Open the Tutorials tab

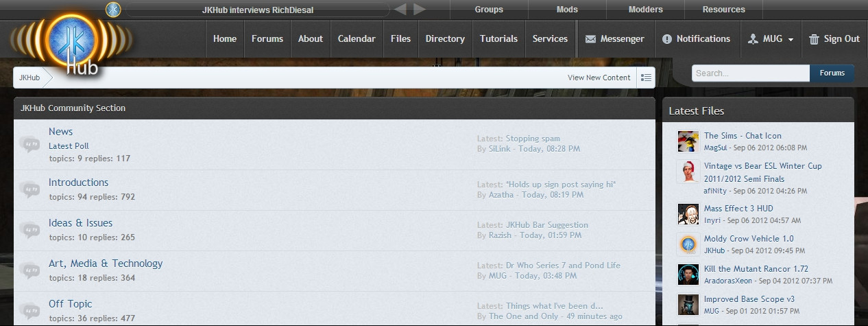coord(498,39)
